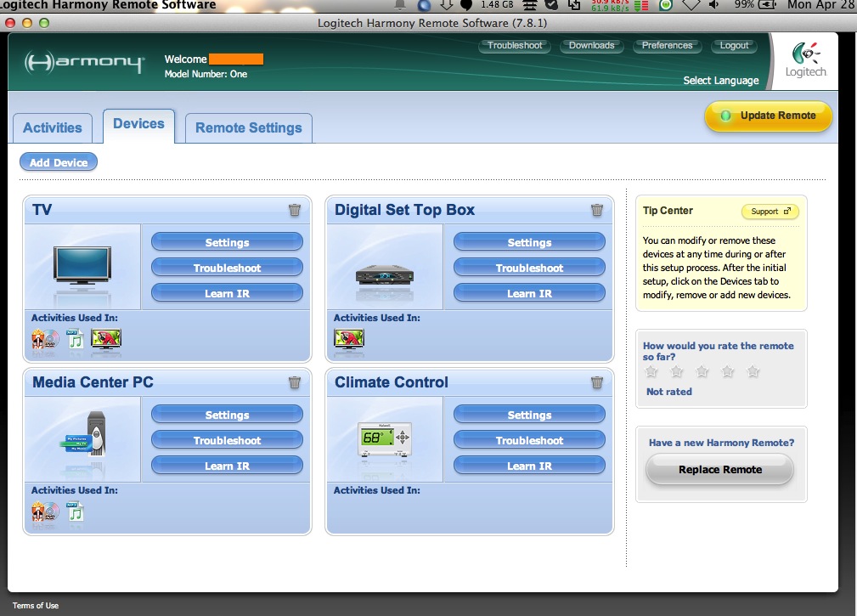
Task: Click the "Tip Center" heading
Action: (x=668, y=211)
